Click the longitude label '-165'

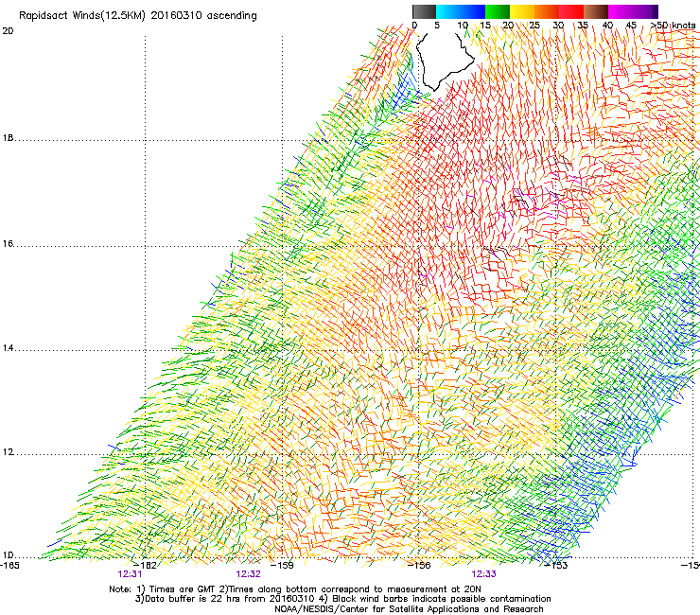[9, 566]
